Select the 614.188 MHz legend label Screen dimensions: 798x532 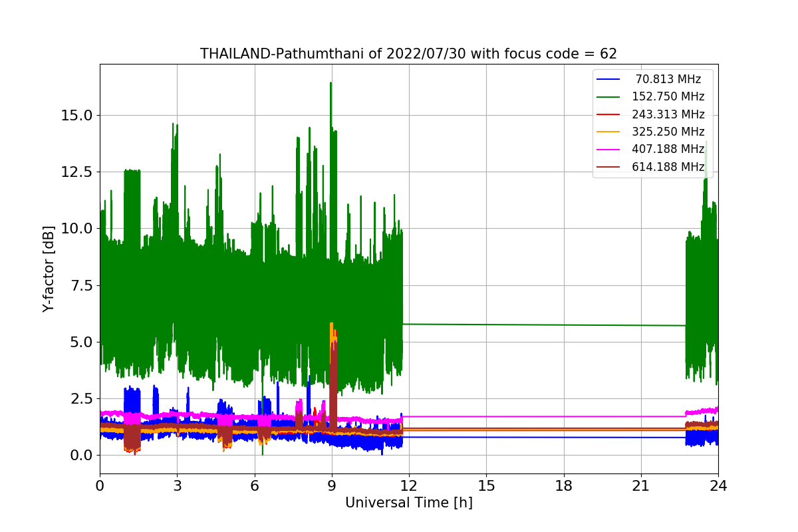(x=668, y=167)
